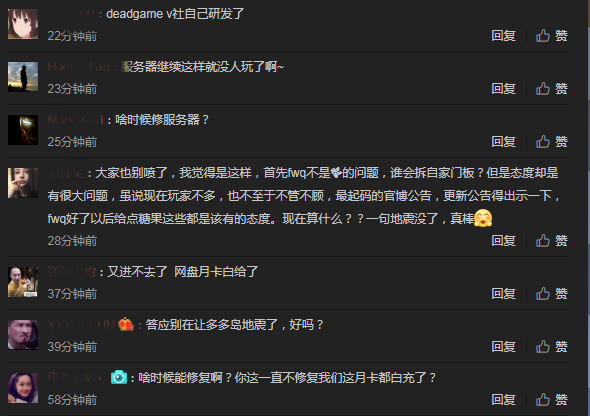Click 回复 for the long 28分钟前 comment

[503, 241]
